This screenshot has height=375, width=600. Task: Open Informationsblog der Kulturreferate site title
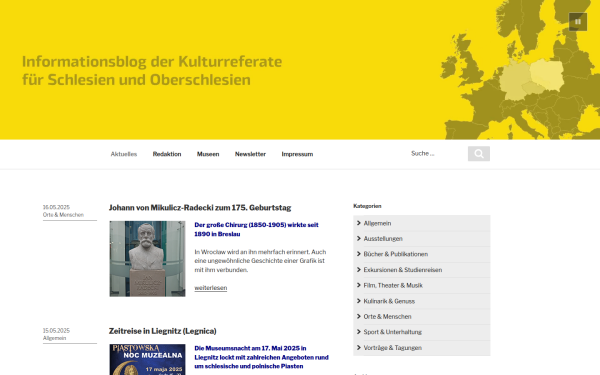tap(152, 71)
